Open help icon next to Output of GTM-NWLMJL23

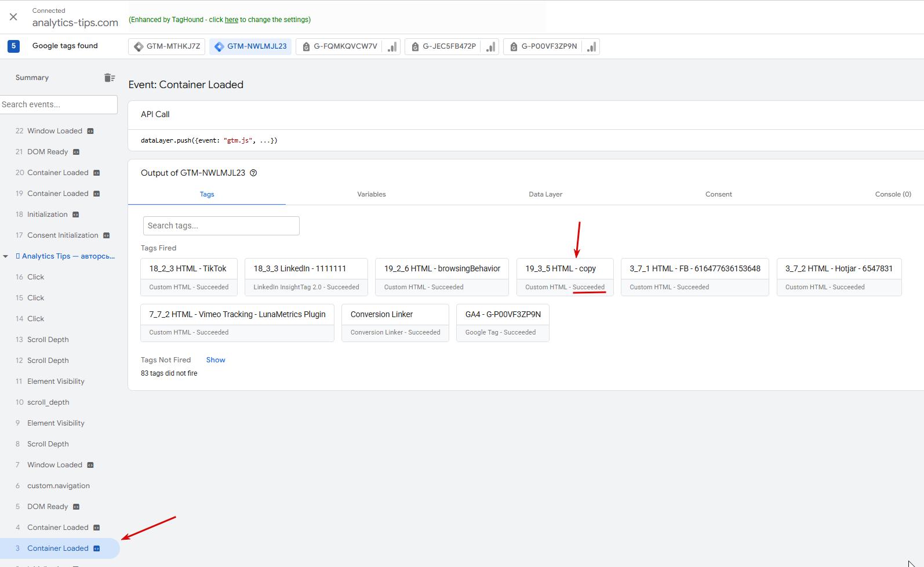click(253, 173)
